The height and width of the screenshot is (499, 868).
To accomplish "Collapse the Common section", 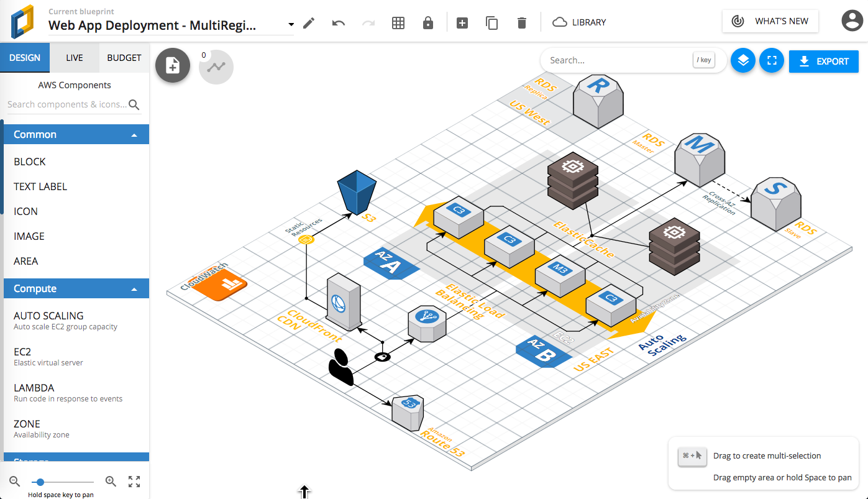I will click(x=76, y=134).
